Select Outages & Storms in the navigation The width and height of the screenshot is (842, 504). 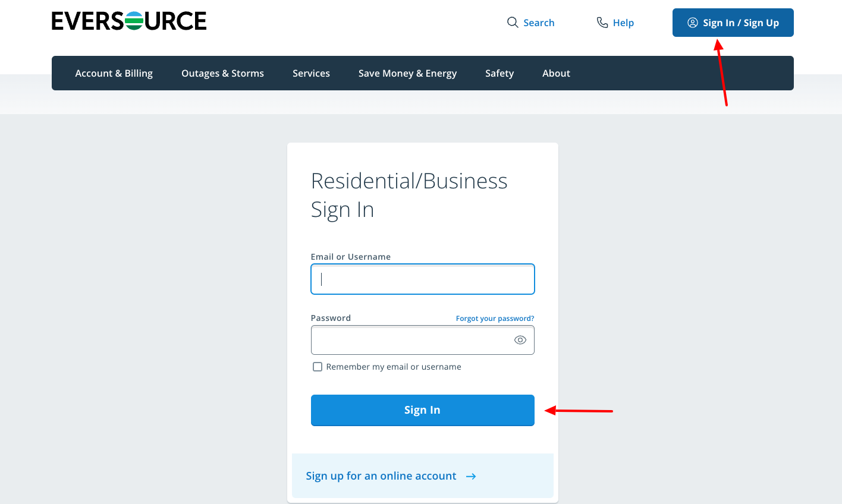[x=222, y=73]
